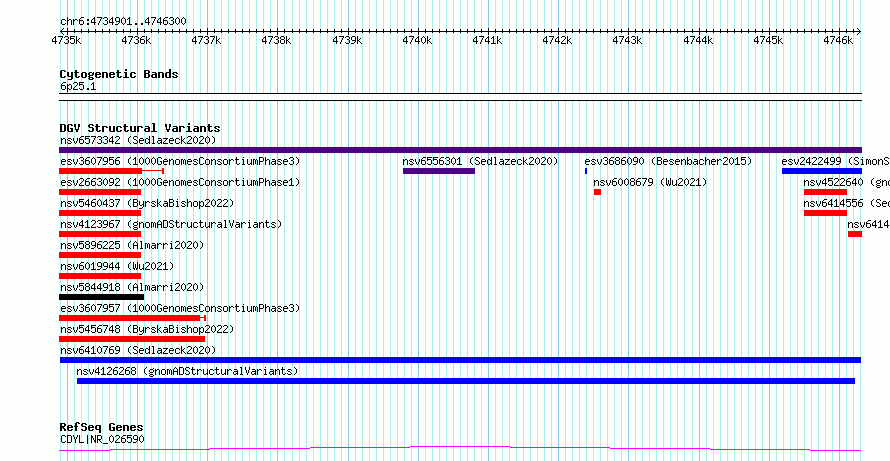890x461 pixels.
Task: Open the nsv6019944 (Wu2021) label
Action: point(116,266)
